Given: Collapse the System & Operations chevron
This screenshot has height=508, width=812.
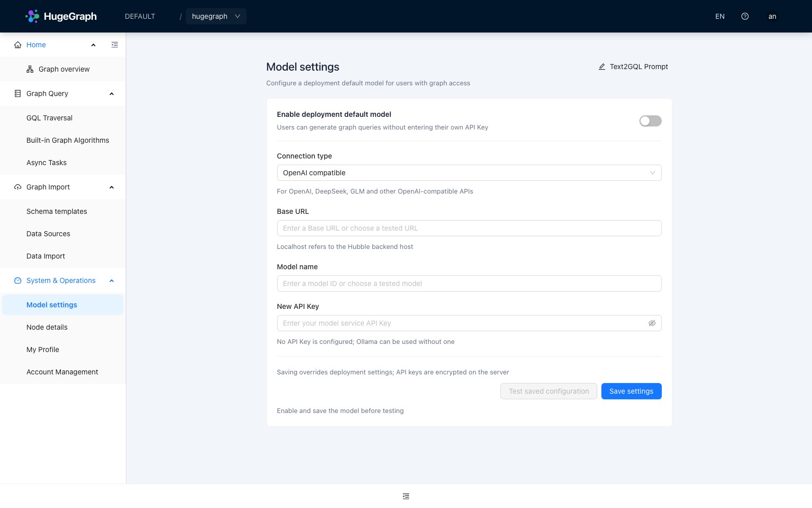Looking at the screenshot, I should click(112, 280).
